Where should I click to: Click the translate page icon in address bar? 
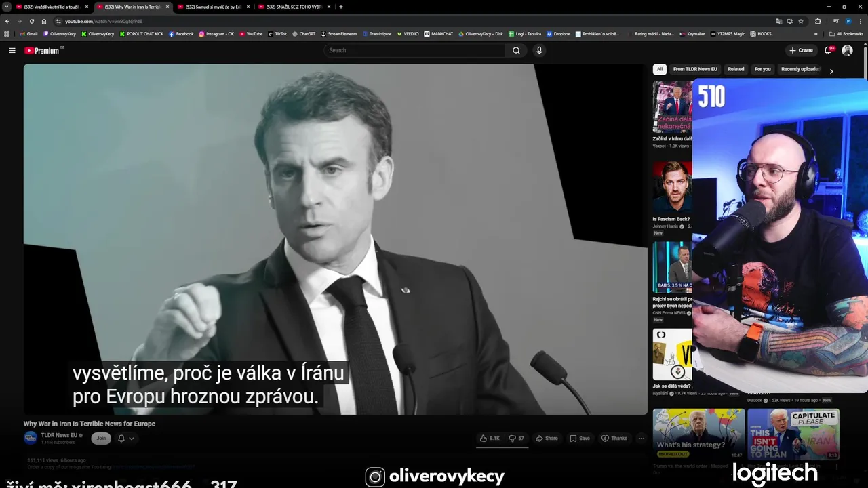pos(778,21)
